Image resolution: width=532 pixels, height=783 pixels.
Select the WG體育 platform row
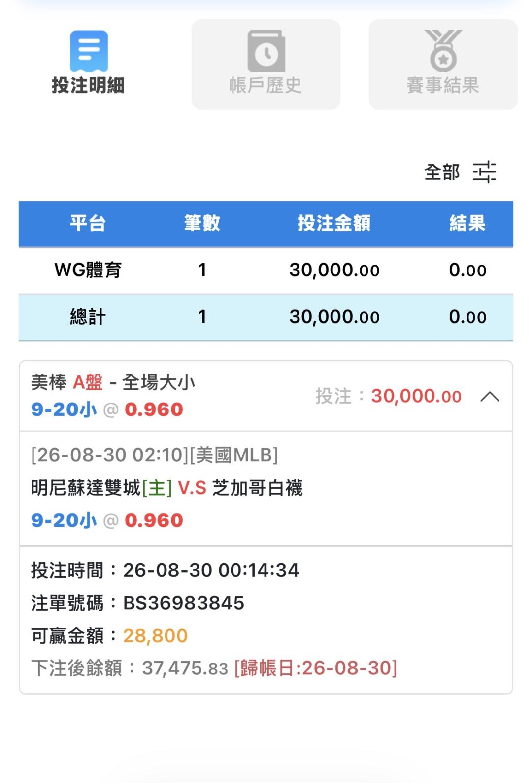point(266,270)
